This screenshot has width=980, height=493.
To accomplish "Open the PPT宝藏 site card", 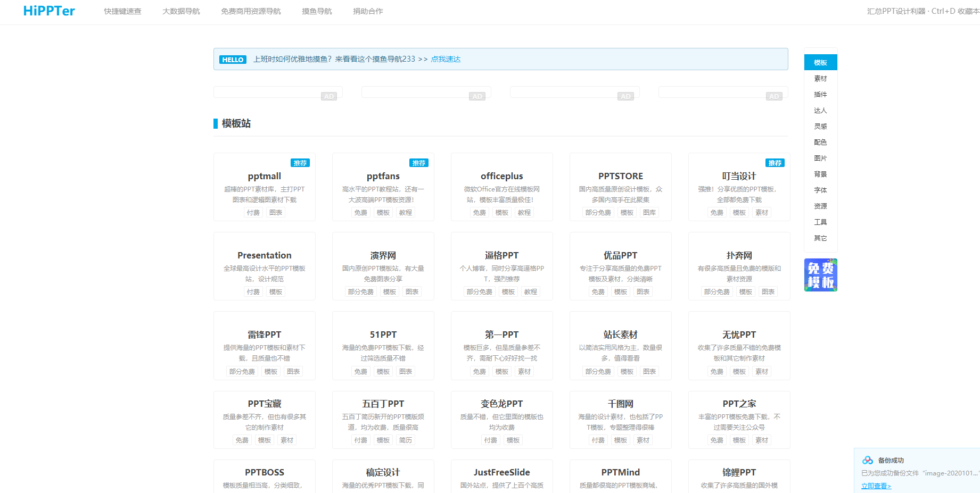I will [x=265, y=420].
